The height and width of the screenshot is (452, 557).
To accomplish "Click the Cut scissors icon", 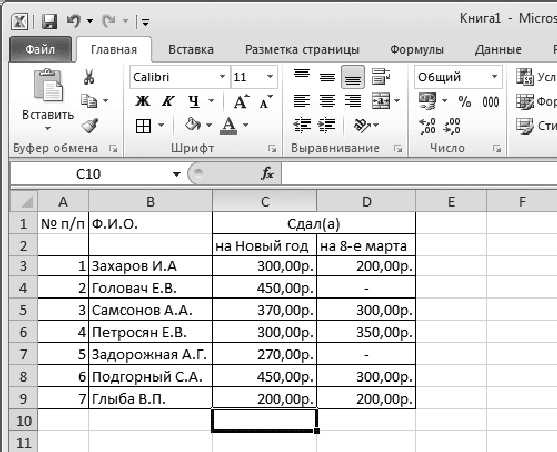I will tap(89, 76).
